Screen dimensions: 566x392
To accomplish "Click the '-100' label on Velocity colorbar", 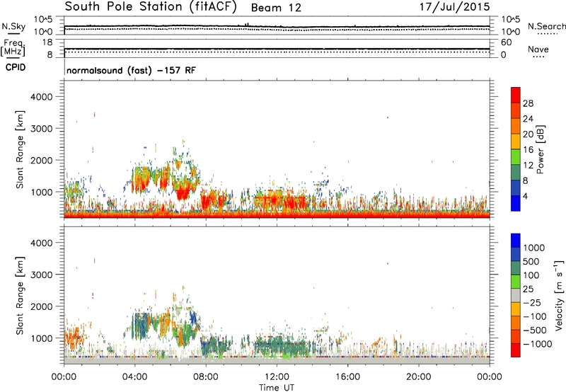I will pos(534,316).
